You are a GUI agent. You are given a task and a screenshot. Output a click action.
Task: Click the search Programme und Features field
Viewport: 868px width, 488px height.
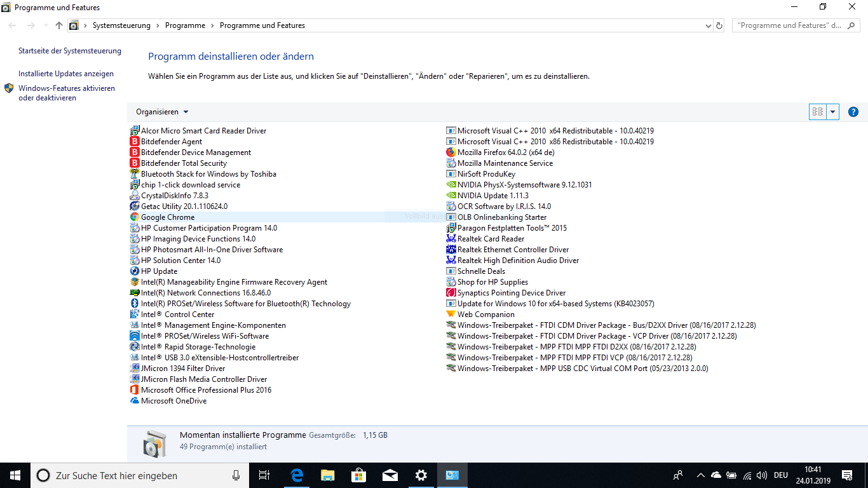click(796, 26)
